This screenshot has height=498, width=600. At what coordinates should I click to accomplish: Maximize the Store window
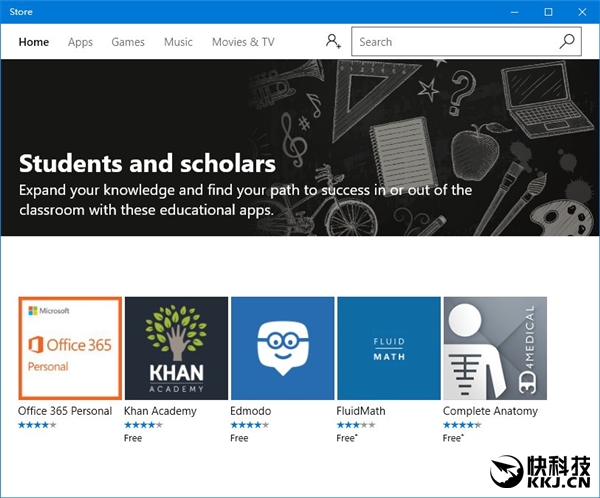[x=548, y=12]
